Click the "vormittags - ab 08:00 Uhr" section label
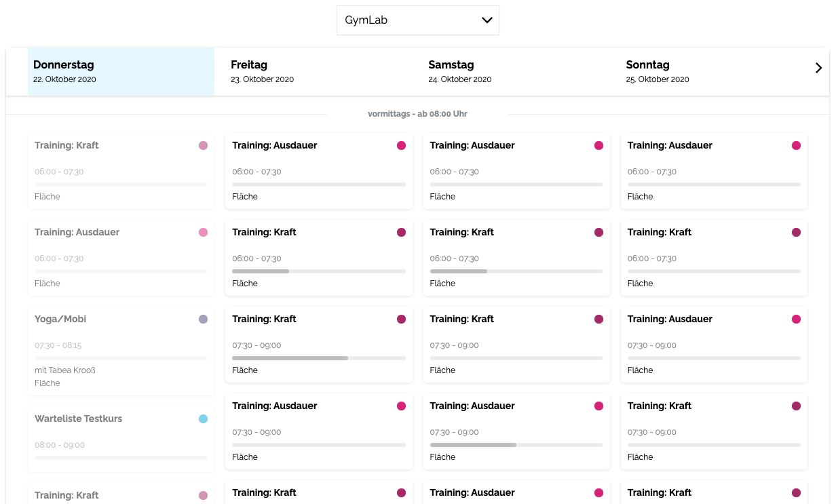The image size is (836, 504). click(417, 114)
